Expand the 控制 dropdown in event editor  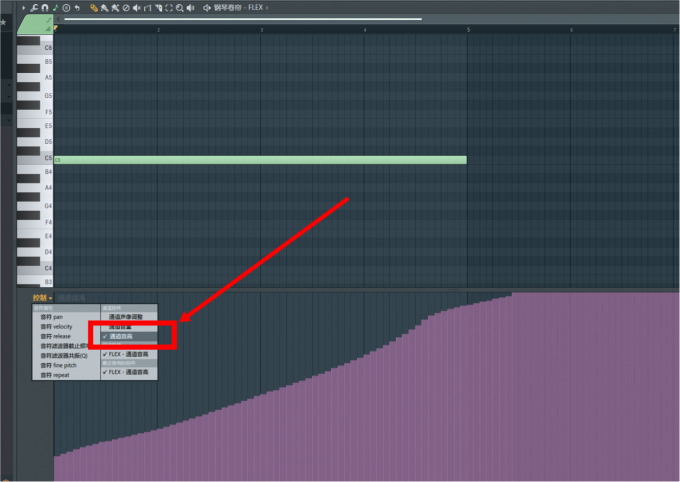(42, 298)
